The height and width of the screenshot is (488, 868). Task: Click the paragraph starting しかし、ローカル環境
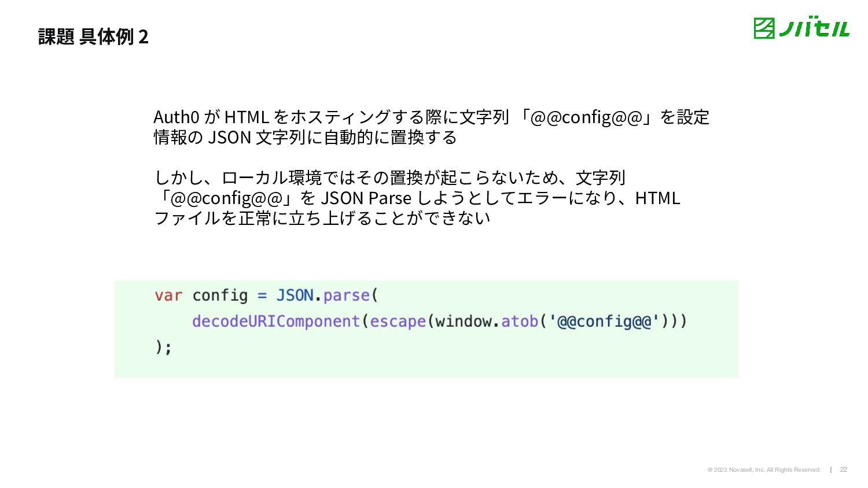pyautogui.click(x=417, y=198)
